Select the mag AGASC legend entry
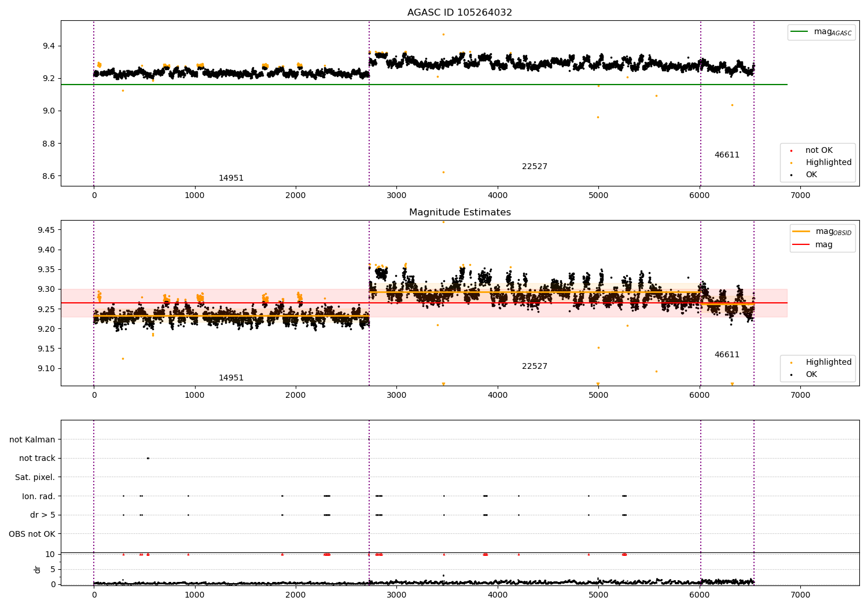This screenshot has width=868, height=608. (821, 32)
